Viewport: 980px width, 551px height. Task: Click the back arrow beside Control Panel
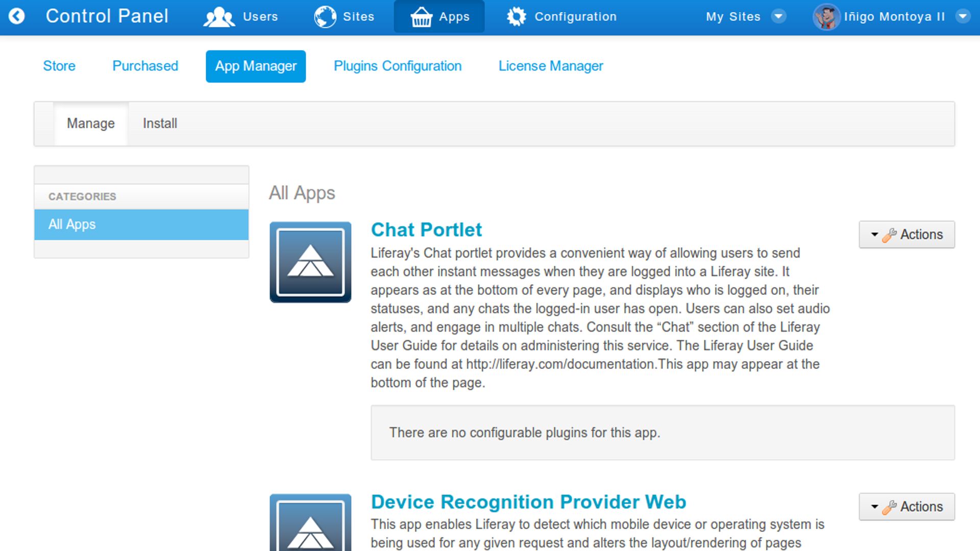click(x=17, y=16)
